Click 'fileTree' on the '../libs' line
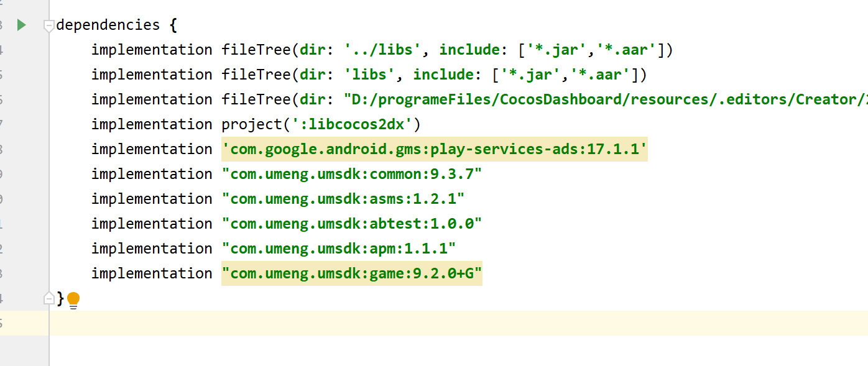 pos(256,50)
